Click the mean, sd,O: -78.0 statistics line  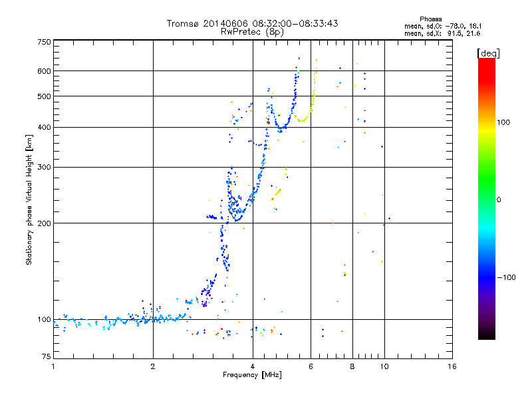(x=443, y=26)
